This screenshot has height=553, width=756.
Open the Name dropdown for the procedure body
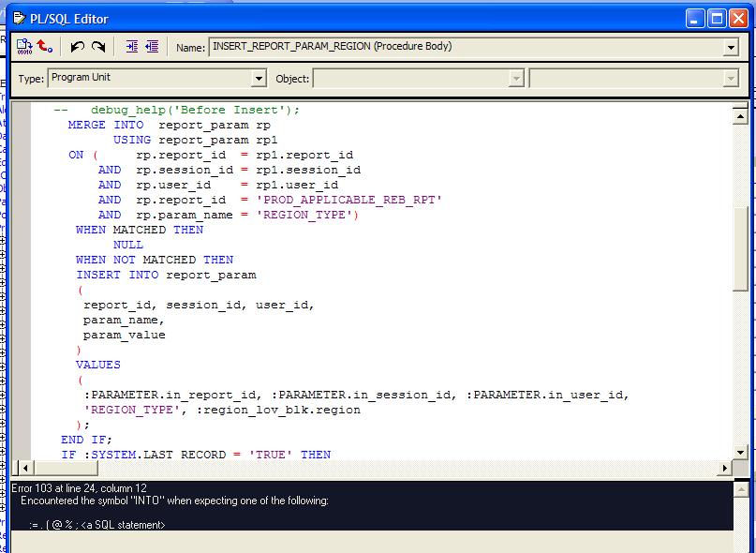731,47
